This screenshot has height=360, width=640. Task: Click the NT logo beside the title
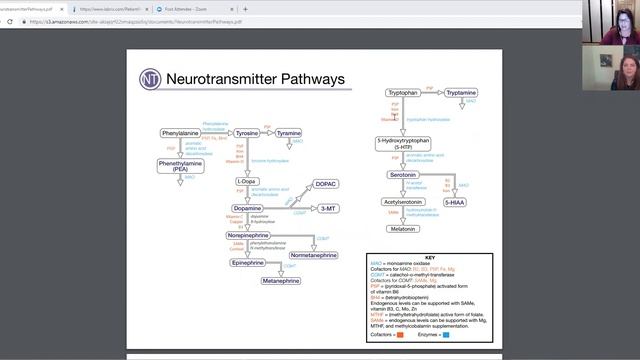[x=150, y=79]
